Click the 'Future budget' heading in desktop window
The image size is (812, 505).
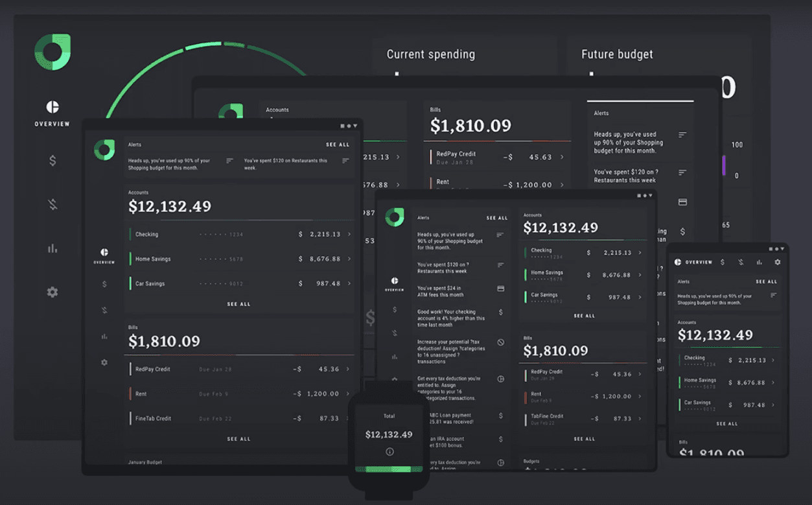tap(617, 54)
